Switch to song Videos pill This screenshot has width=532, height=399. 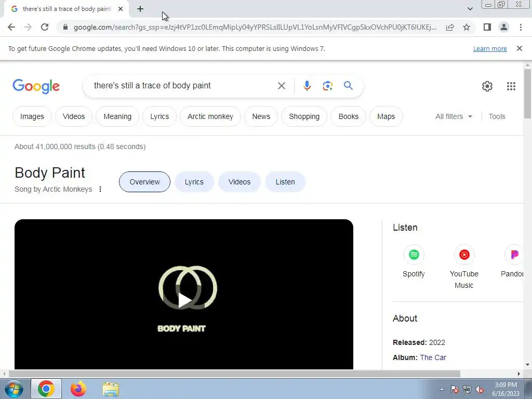pyautogui.click(x=239, y=182)
